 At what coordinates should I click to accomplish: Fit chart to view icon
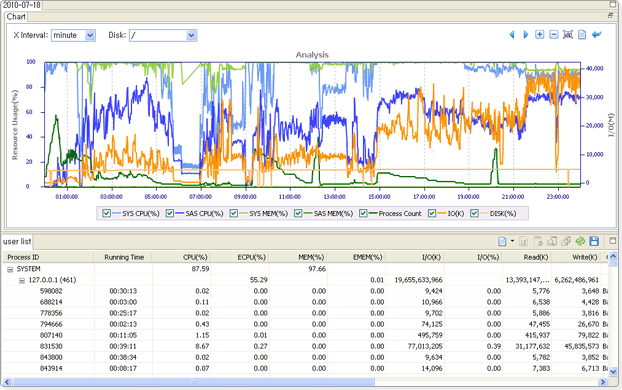[x=568, y=35]
